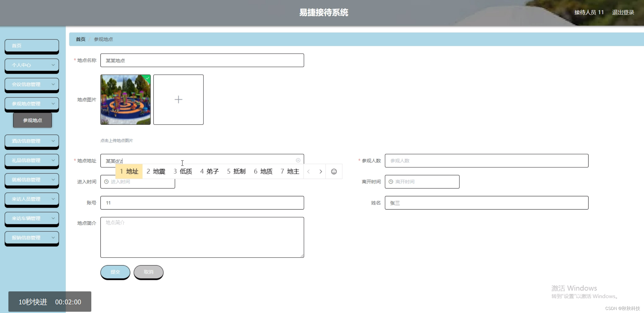644x313 pixels.
Task: Open the emoji panel in the pinyin candidate bar
Action: pyautogui.click(x=333, y=171)
